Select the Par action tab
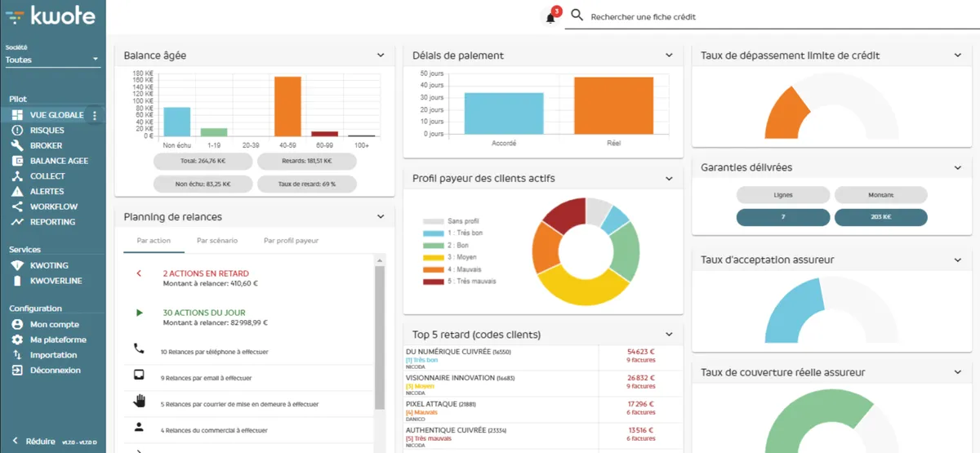 pyautogui.click(x=154, y=241)
